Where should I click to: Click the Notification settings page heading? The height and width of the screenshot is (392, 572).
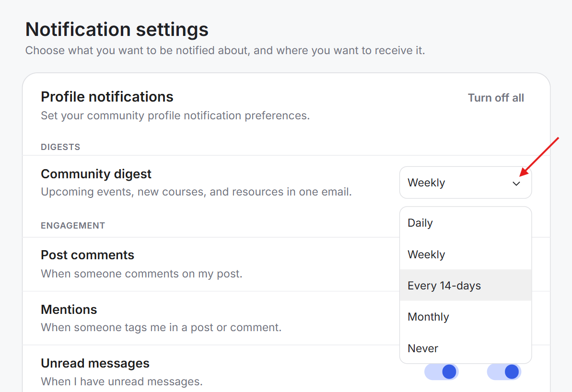(x=117, y=29)
